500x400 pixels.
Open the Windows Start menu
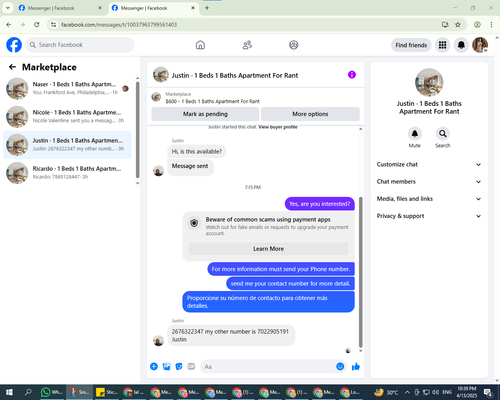tap(9, 392)
